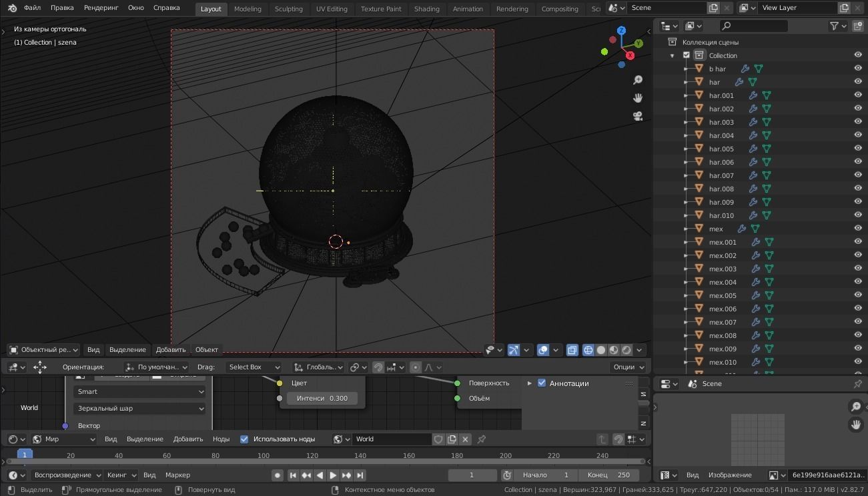Open node editor Ноды menu
Screen dimensions: 868x496
(221, 439)
